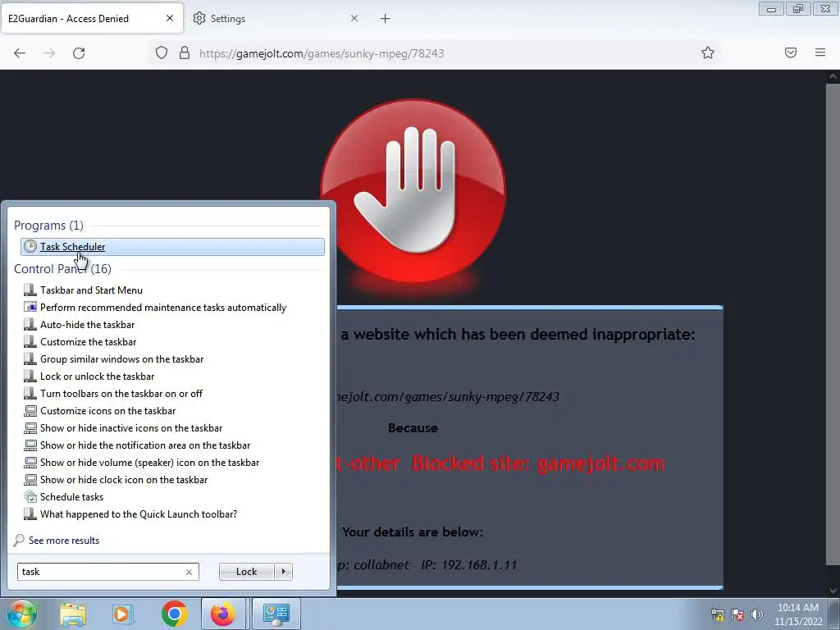Viewport: 840px width, 630px height.
Task: Click the Perform recommended maintenance icon
Action: tap(30, 307)
